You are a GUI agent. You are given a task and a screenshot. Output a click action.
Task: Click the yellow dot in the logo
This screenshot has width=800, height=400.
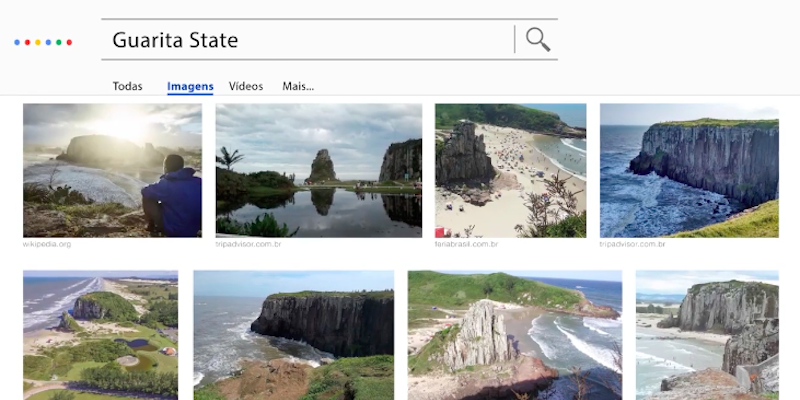[x=38, y=42]
